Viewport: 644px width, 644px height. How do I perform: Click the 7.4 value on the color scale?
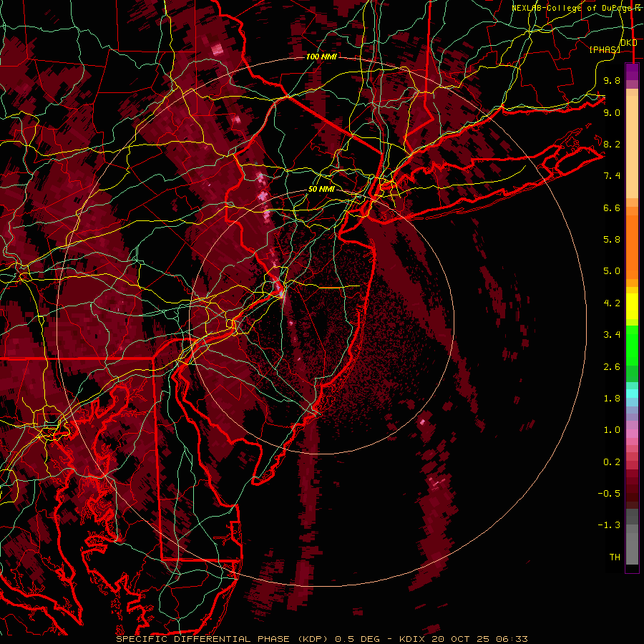[612, 176]
